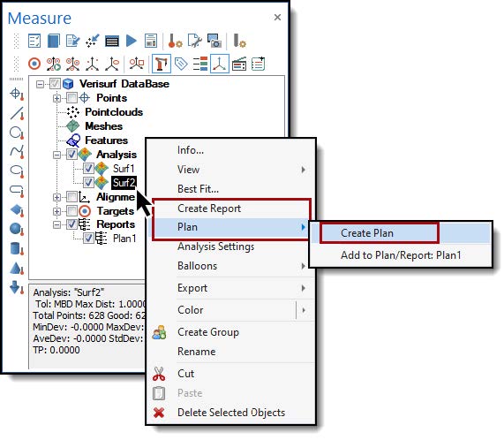Click the axis with three targets icon
The height and width of the screenshot is (440, 504).
(73, 64)
